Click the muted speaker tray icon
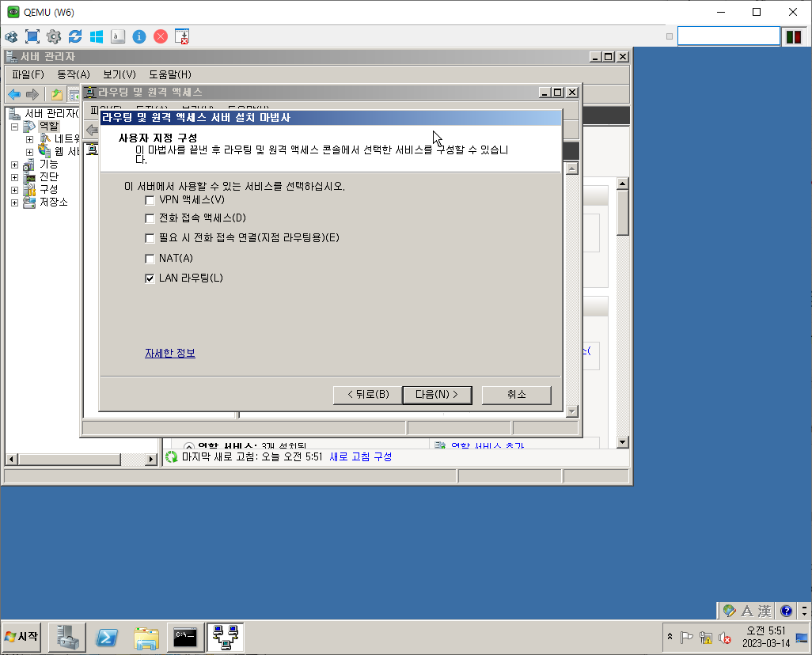 click(x=724, y=638)
